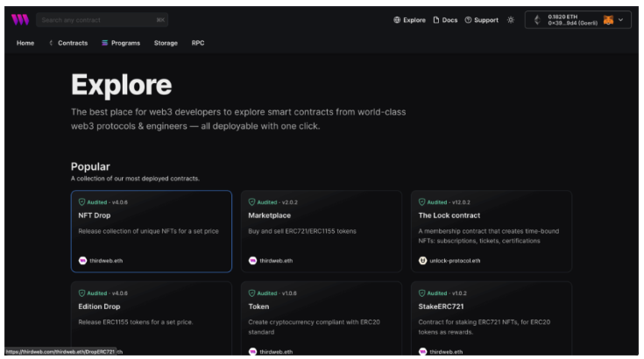Click the Ethereum network icon
The width and height of the screenshot is (644, 359).
coord(537,19)
